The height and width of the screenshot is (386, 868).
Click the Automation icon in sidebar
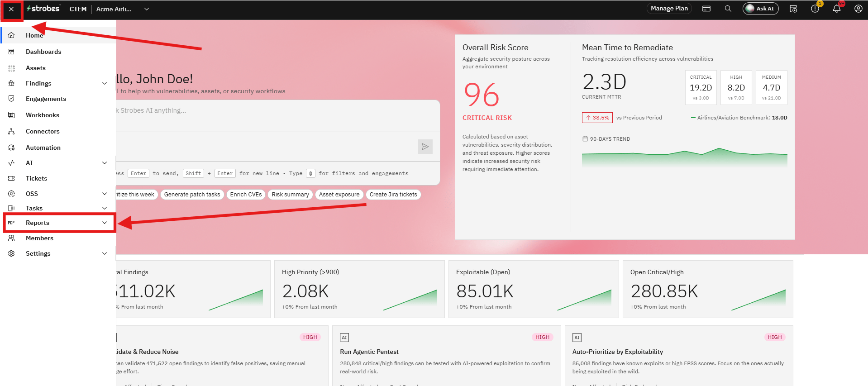12,148
